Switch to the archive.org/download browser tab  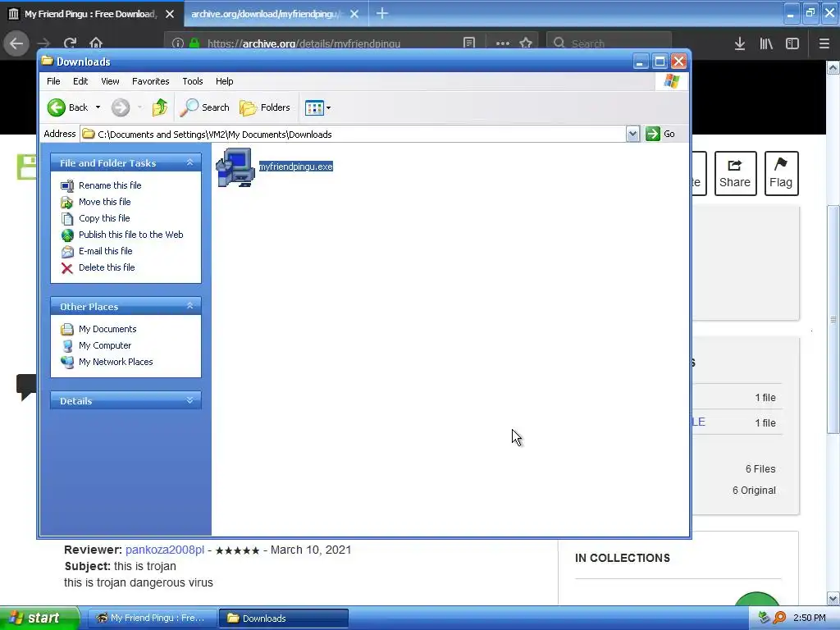tap(267, 14)
